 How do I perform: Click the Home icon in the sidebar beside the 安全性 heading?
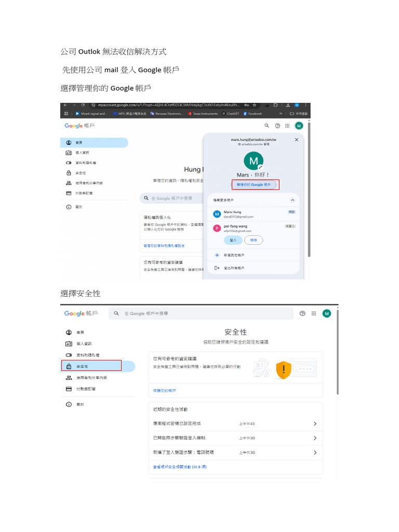pos(69,332)
